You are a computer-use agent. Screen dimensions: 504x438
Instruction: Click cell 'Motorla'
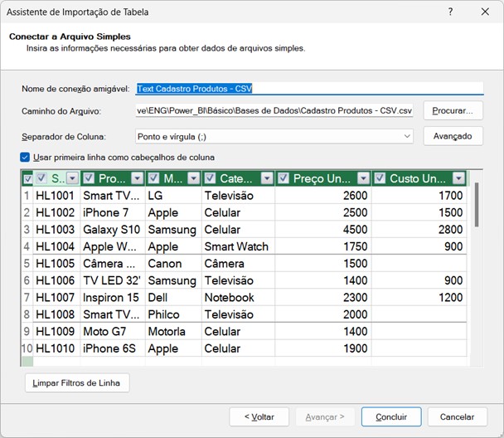coord(173,332)
